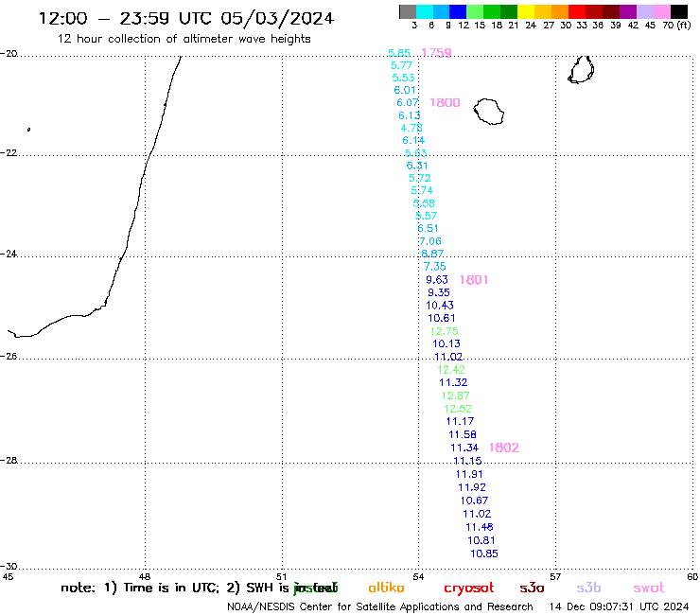Image resolution: width=700 pixels, height=615 pixels.
Task: Click the wave height value 5.77
Action: [x=401, y=65]
